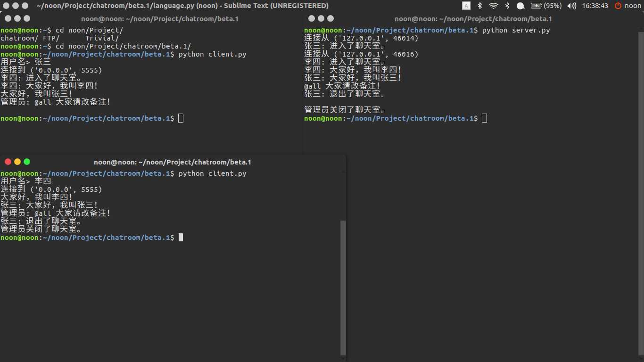
Task: Click the empty prompt cursor in the server terminal
Action: click(485, 118)
